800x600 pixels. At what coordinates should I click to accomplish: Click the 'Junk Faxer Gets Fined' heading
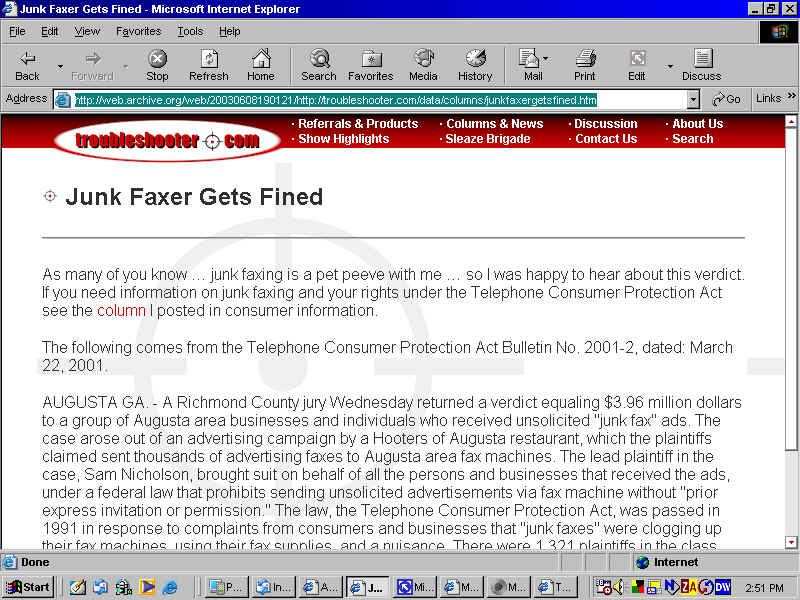point(194,197)
